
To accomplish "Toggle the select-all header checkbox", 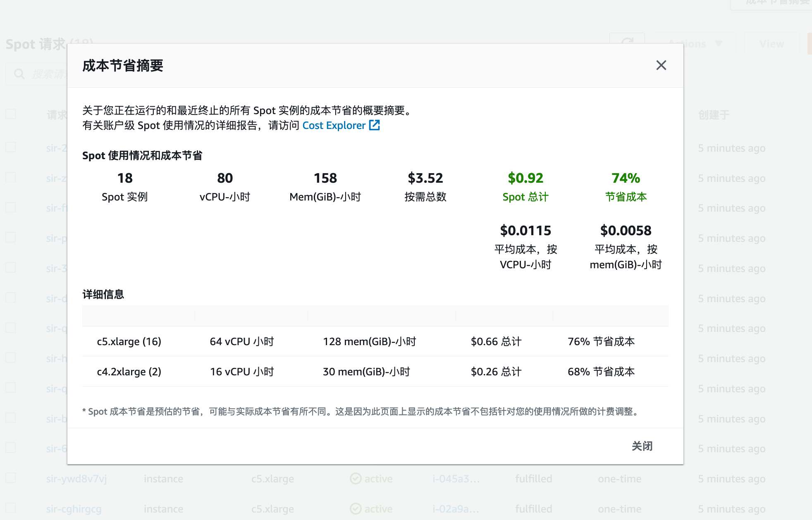I will tap(11, 114).
